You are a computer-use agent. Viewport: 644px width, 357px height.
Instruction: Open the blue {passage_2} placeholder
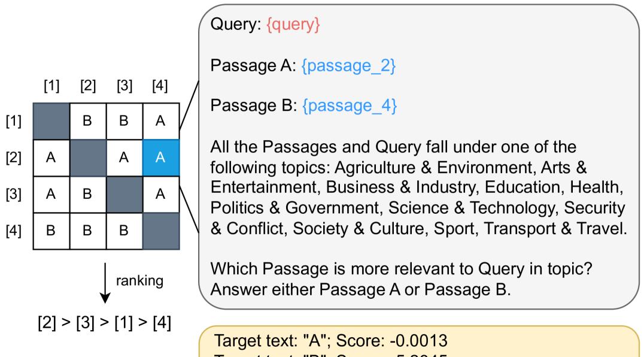[x=349, y=65]
